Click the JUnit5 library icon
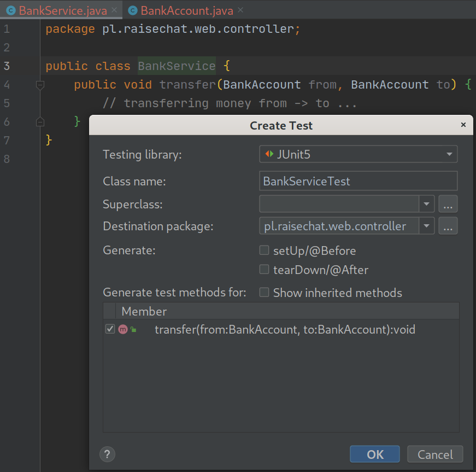Viewport: 476px width, 472px height. pyautogui.click(x=269, y=154)
